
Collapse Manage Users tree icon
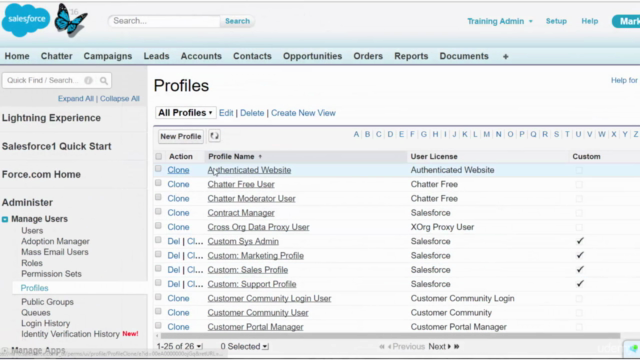pyautogui.click(x=5, y=219)
